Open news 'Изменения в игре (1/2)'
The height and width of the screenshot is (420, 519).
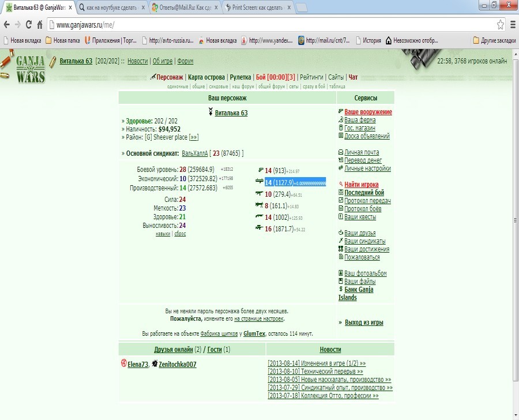pos(317,363)
